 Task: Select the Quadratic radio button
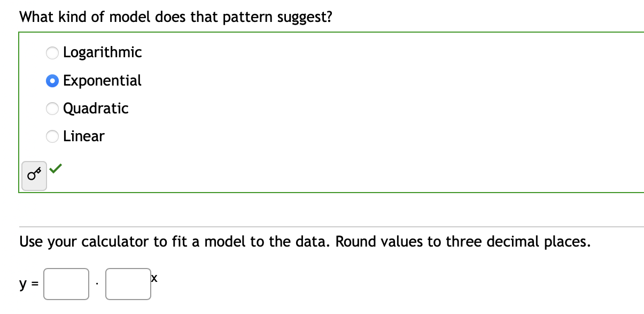click(x=52, y=109)
